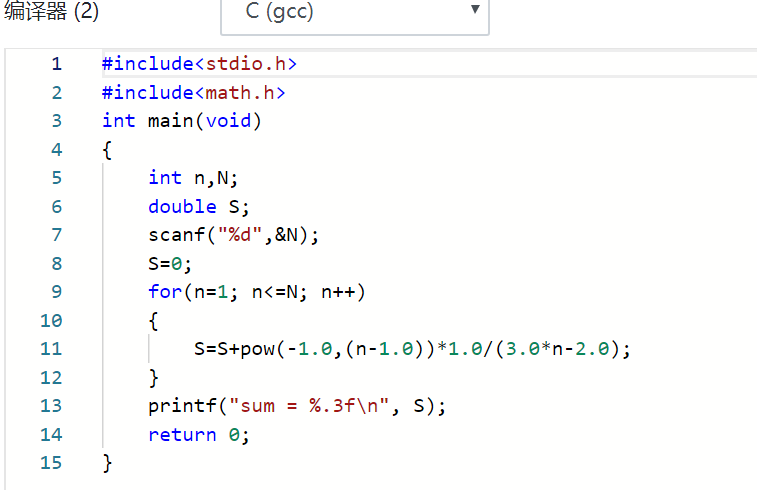The width and height of the screenshot is (757, 490).
Task: Click the 'double S;' declaration
Action: tap(198, 207)
